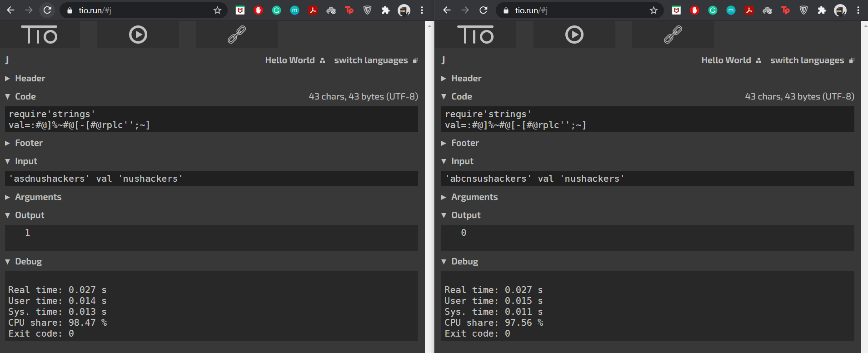Click the J language name in right window
Screen dimensions: 868x353
443,60
